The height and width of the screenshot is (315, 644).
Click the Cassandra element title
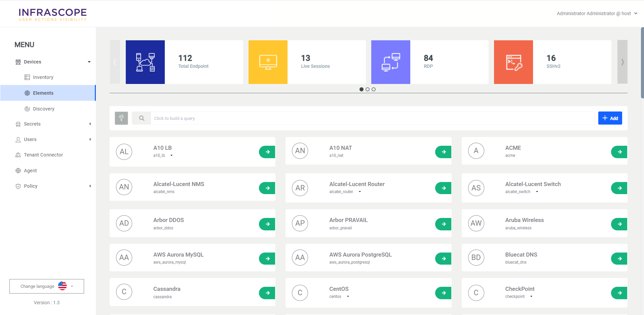[x=167, y=289]
